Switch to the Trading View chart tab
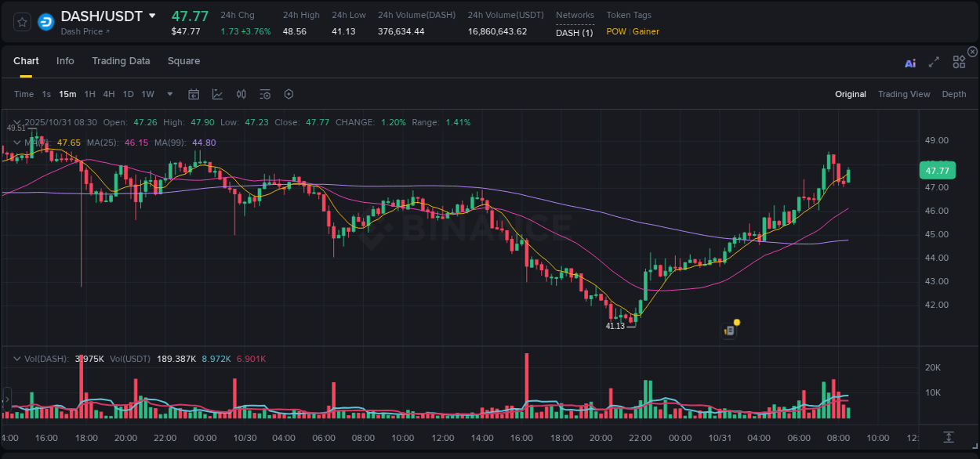 [904, 94]
